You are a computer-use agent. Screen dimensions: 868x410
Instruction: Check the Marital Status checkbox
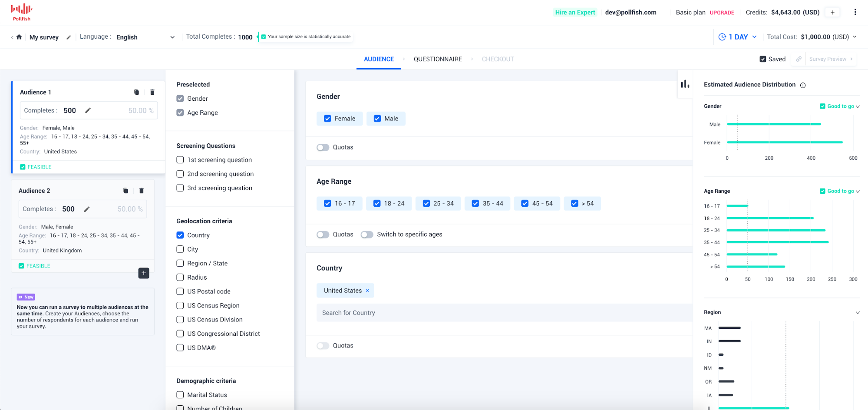click(x=180, y=395)
